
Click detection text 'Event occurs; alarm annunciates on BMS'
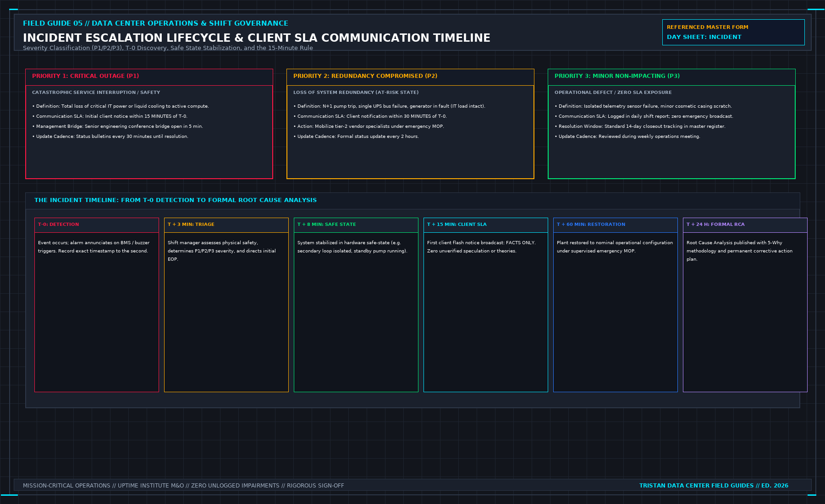(93, 247)
